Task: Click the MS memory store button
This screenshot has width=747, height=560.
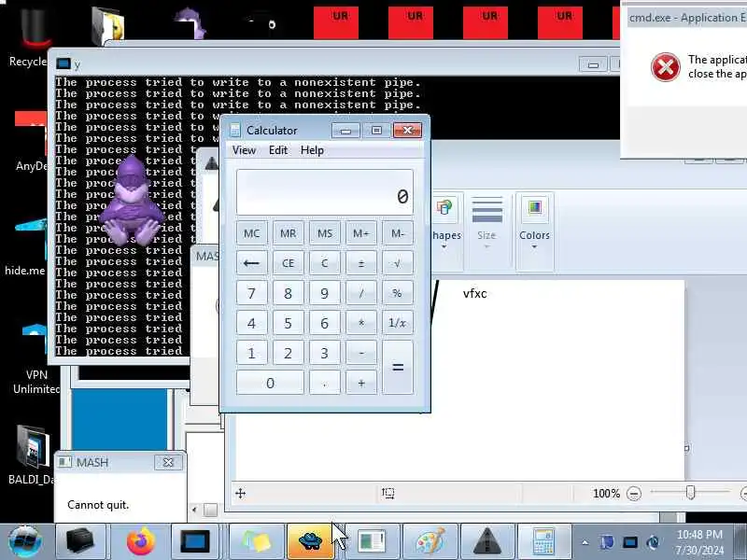Action: 324,233
